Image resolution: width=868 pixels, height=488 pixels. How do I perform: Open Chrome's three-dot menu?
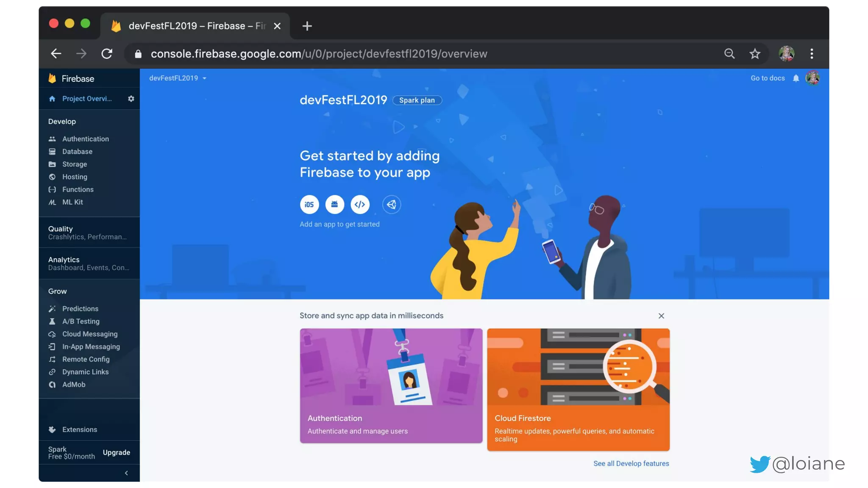pyautogui.click(x=812, y=54)
